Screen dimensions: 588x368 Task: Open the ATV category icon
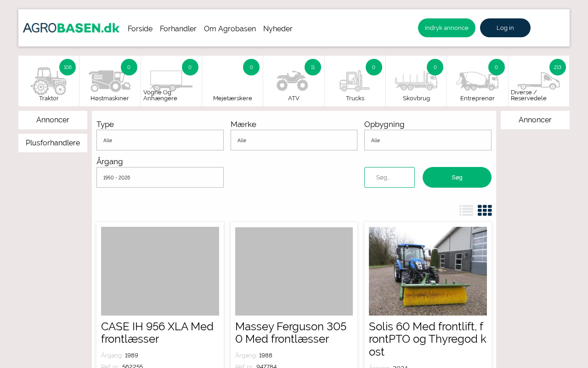click(293, 81)
